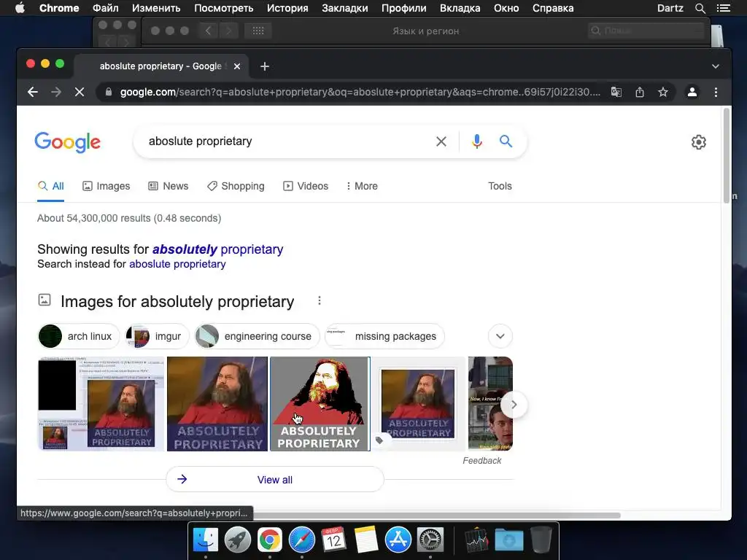Open the More search categories menu
747x560 pixels.
(x=362, y=186)
